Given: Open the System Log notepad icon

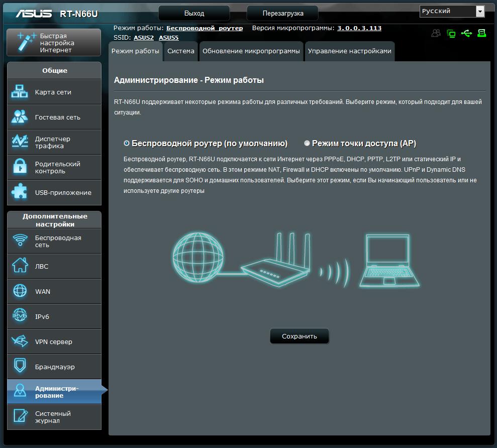Looking at the screenshot, I should click(20, 416).
